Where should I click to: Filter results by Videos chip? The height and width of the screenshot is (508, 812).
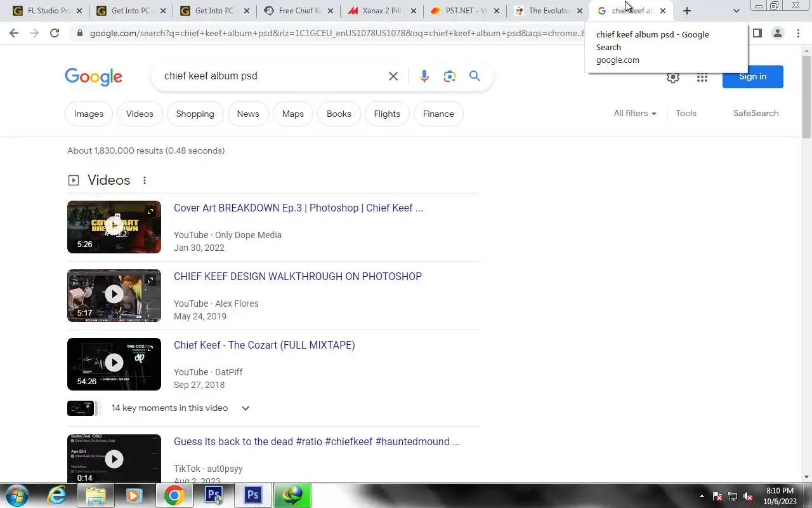point(140,114)
